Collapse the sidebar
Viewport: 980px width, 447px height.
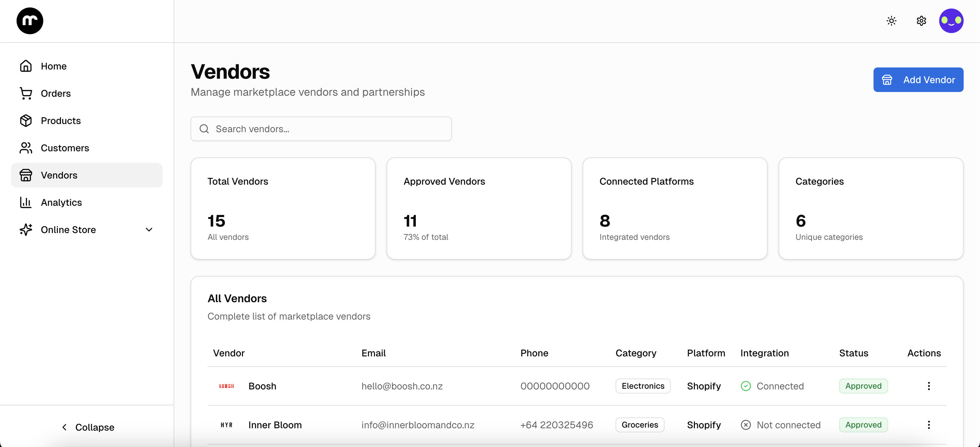click(88, 427)
